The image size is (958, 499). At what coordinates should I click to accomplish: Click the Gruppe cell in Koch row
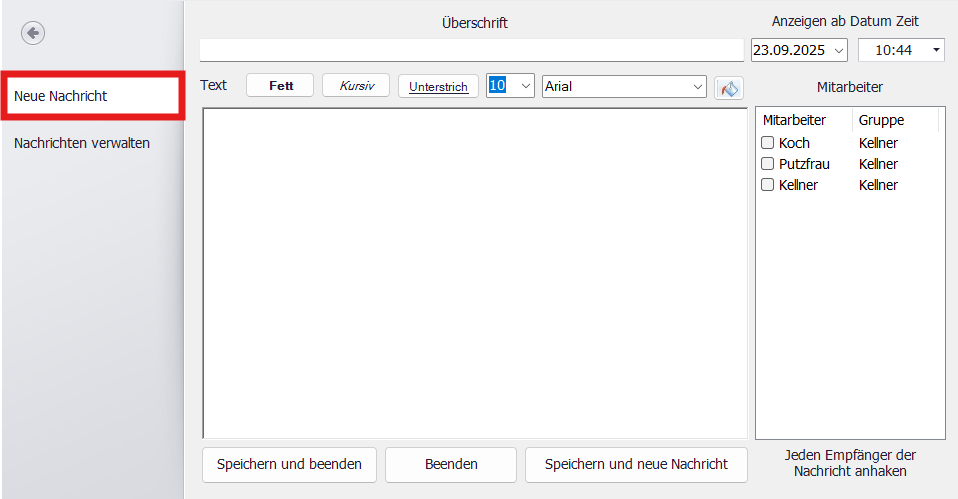point(878,143)
